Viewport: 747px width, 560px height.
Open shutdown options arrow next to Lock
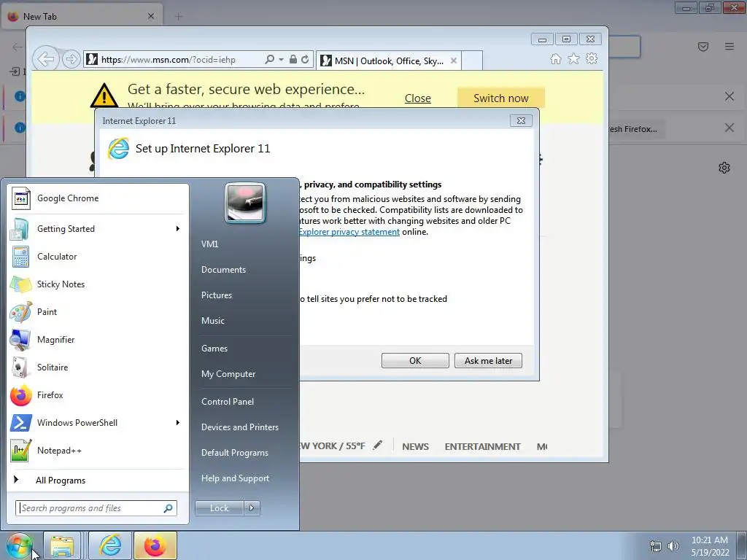252,508
